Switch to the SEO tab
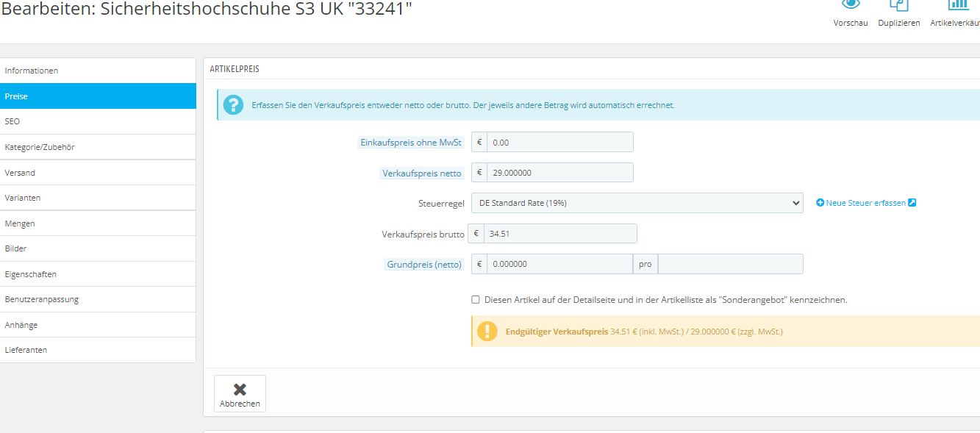The height and width of the screenshot is (433, 980). click(98, 121)
